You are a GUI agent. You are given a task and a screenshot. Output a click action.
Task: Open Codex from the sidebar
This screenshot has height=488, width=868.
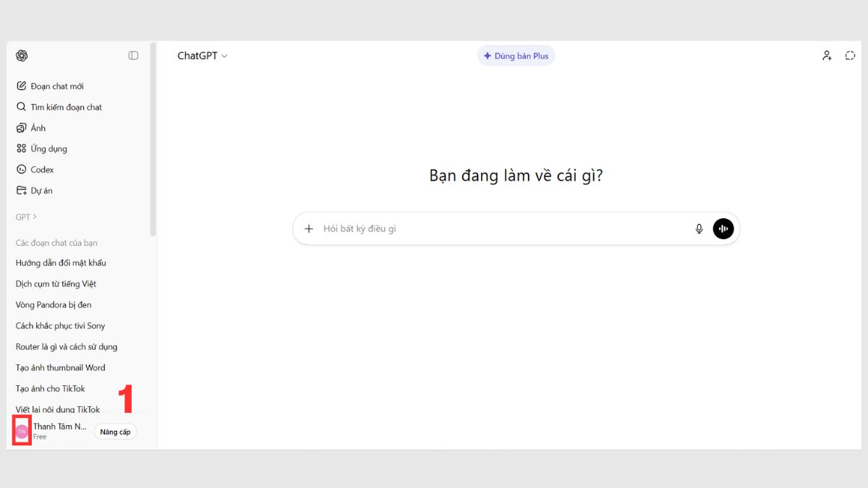[x=42, y=170]
